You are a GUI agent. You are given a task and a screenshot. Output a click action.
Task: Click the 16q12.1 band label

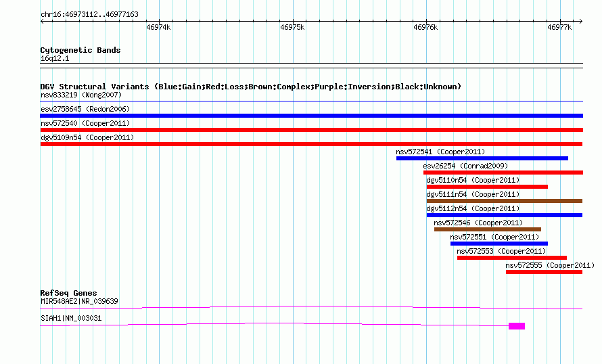[55, 58]
